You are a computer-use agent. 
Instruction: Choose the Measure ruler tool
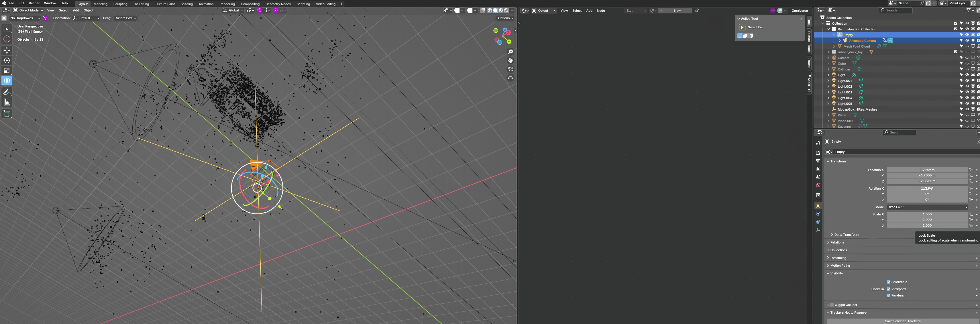pyautogui.click(x=7, y=102)
